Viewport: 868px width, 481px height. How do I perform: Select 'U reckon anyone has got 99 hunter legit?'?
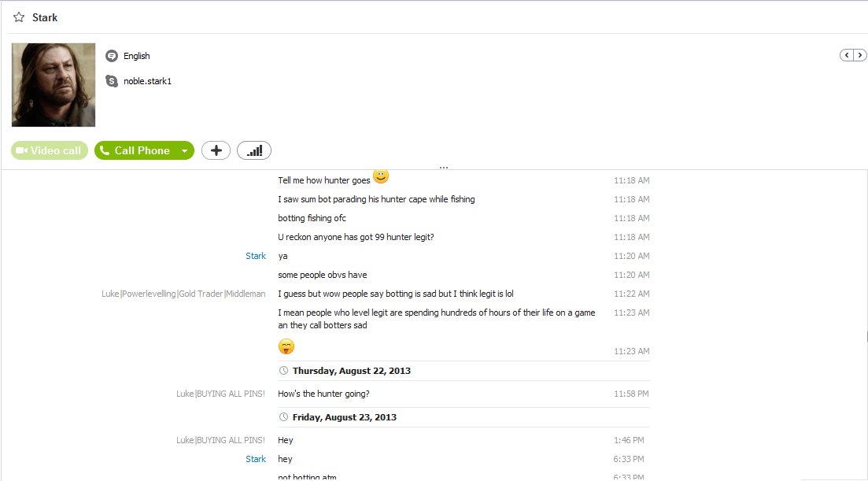(x=356, y=237)
